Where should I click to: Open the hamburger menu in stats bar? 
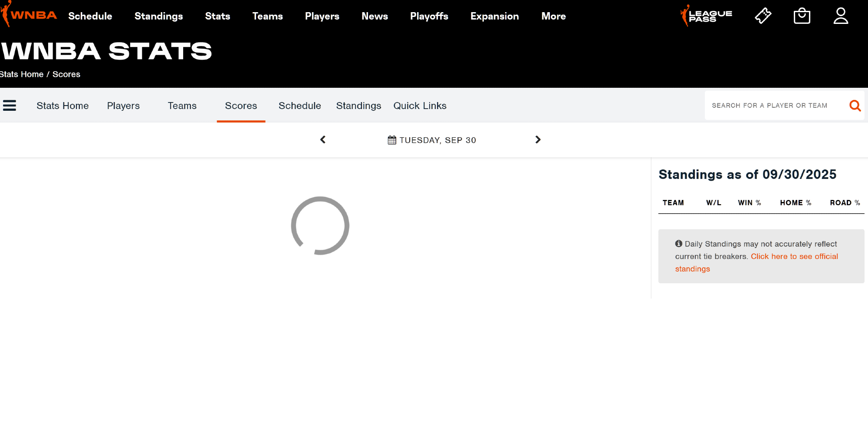[10, 106]
